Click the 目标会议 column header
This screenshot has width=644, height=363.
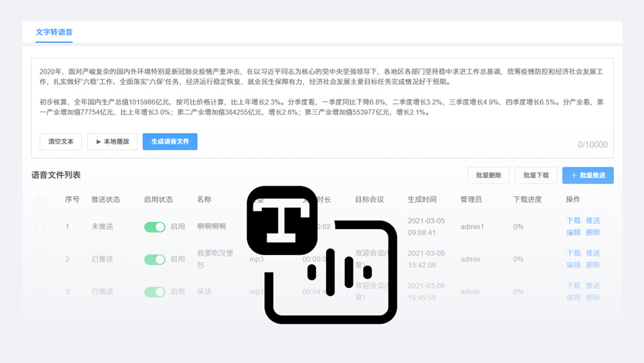[x=369, y=200]
